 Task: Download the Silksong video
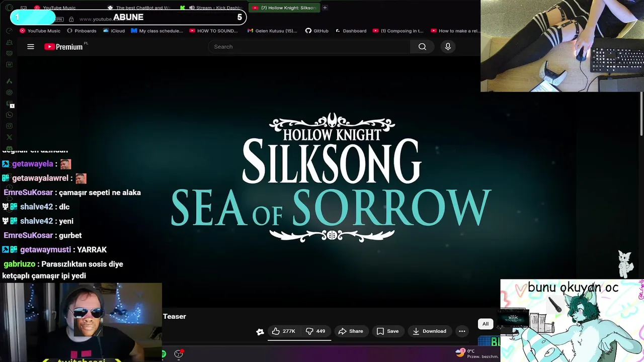tap(430, 331)
